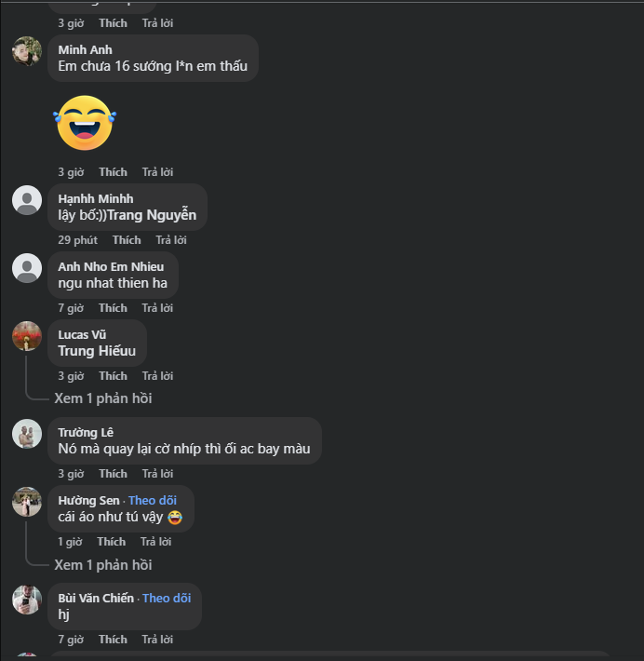
Task: Open Anh Nho Em Nhieu's avatar
Action: pyautogui.click(x=27, y=268)
